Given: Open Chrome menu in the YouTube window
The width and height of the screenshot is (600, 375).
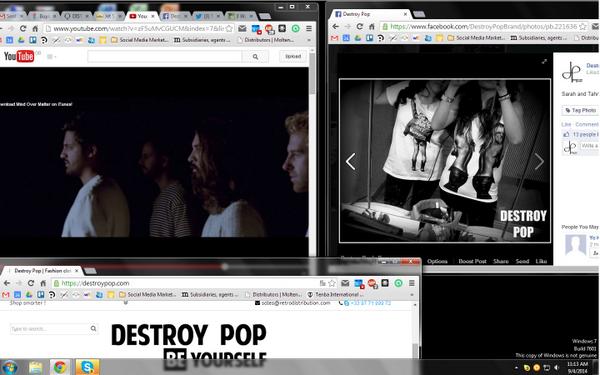Looking at the screenshot, I should (x=309, y=28).
